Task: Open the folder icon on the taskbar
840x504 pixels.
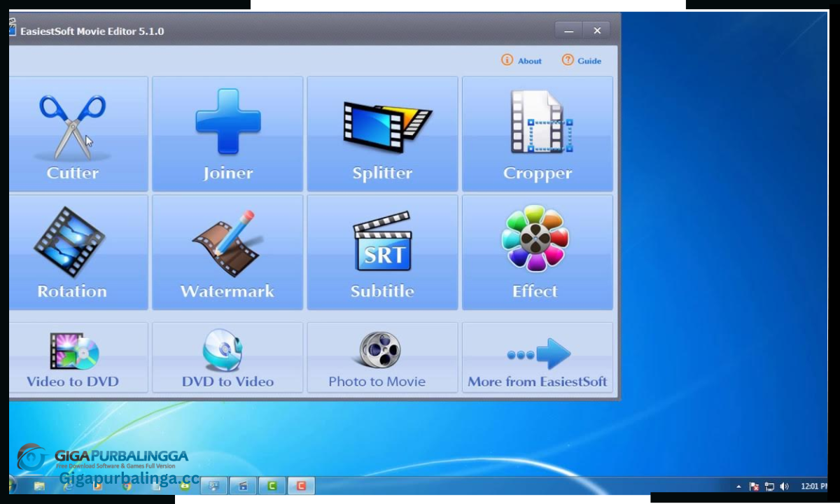Action: point(40,486)
